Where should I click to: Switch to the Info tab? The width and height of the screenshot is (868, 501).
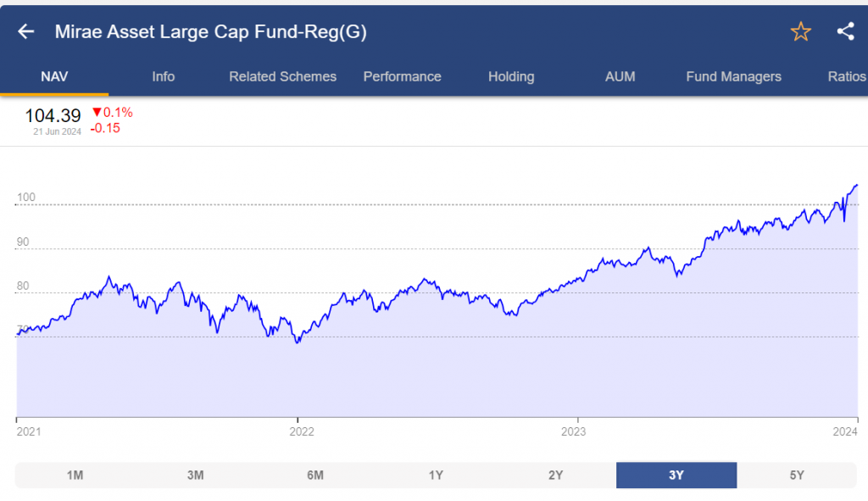click(163, 76)
